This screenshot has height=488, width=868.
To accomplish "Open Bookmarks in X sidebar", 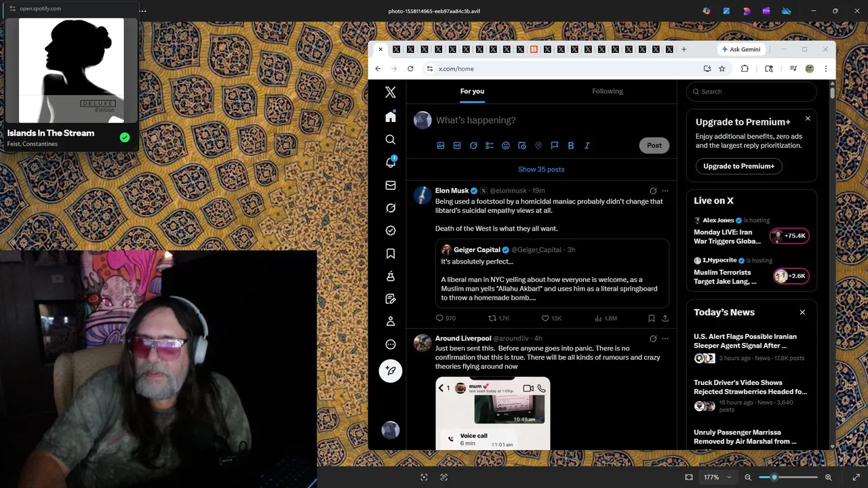I will coord(391,253).
